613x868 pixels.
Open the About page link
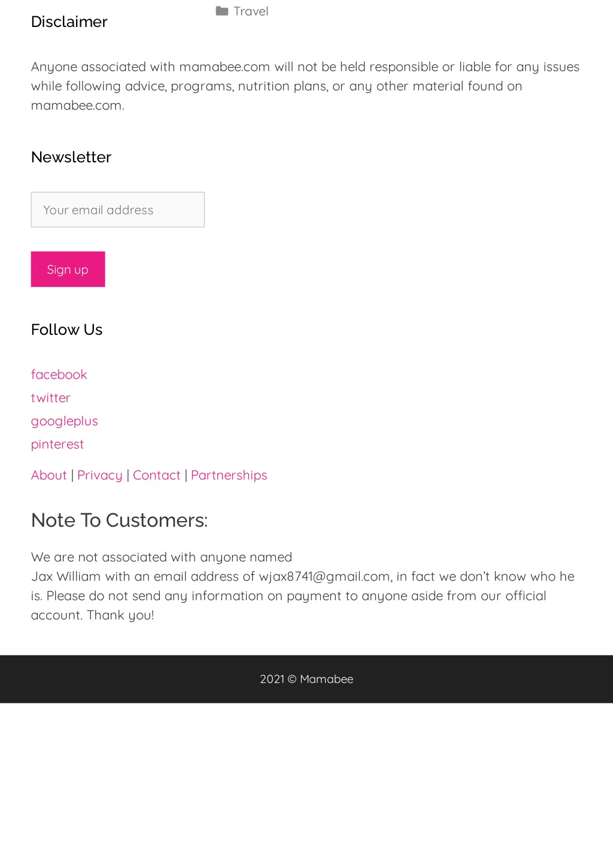[49, 475]
